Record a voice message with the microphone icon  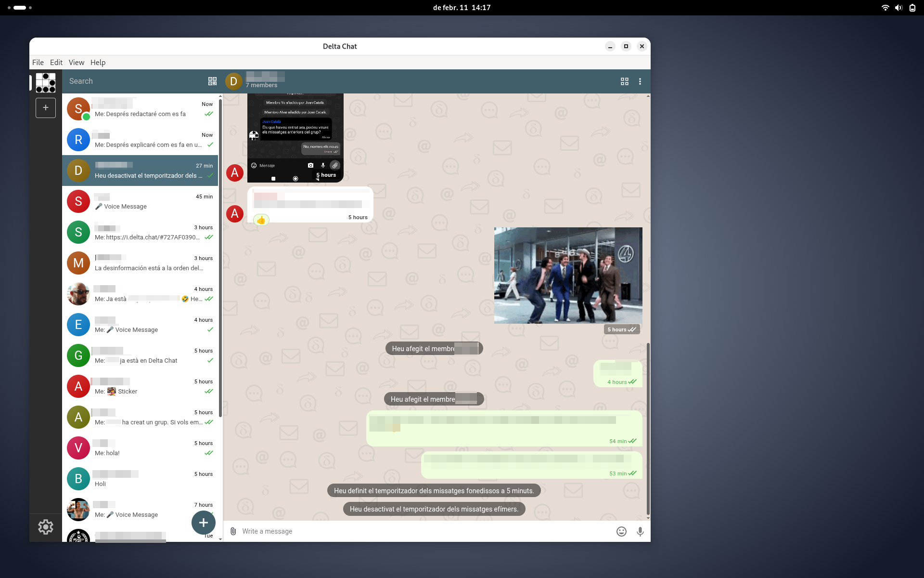tap(640, 531)
